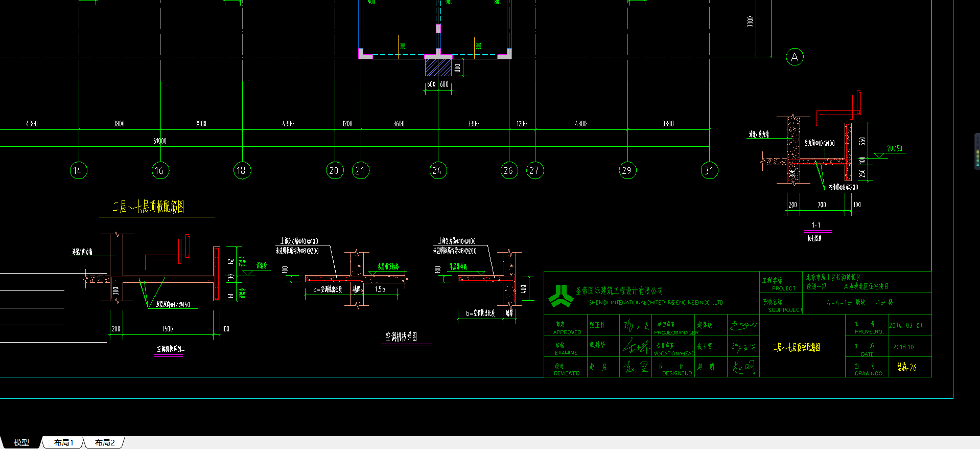
Task: Open the 布局1 layout tab
Action: pos(63,442)
